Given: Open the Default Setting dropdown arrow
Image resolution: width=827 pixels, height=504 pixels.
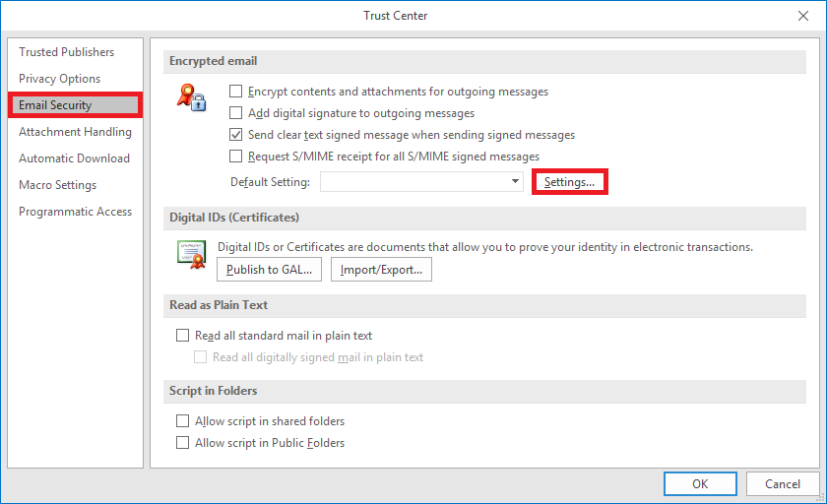Looking at the screenshot, I should coord(515,182).
